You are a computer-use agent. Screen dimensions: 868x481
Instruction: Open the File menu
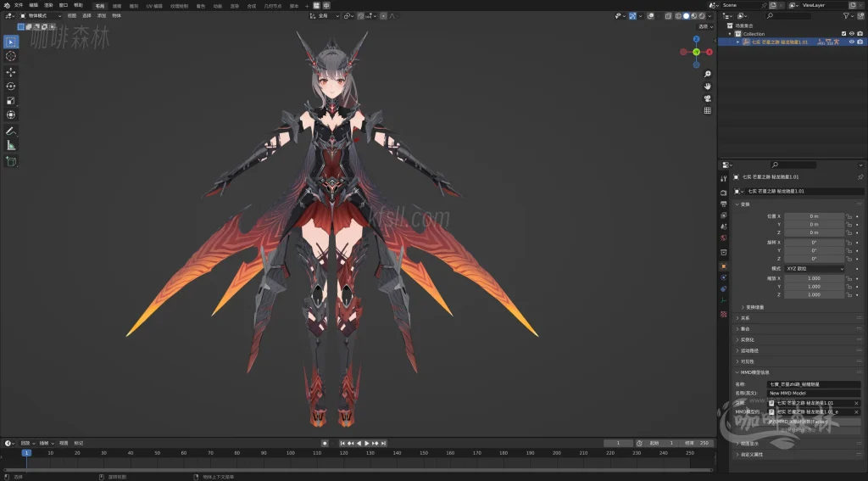[19, 6]
